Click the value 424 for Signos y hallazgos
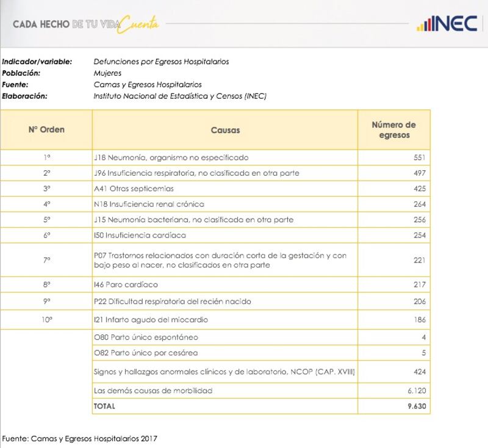This screenshot has height=448, width=488. coord(419,372)
